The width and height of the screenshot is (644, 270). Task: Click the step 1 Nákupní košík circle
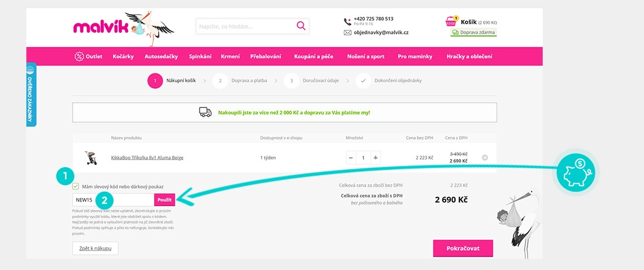tap(155, 81)
